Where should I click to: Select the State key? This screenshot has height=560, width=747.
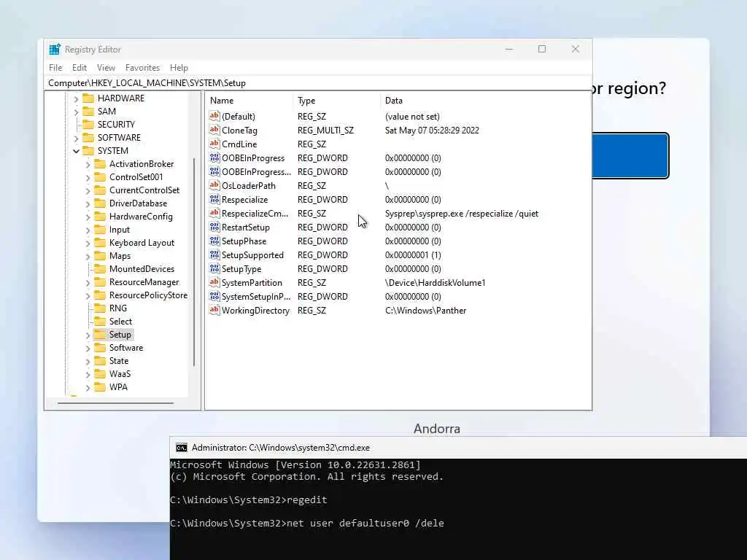[119, 361]
